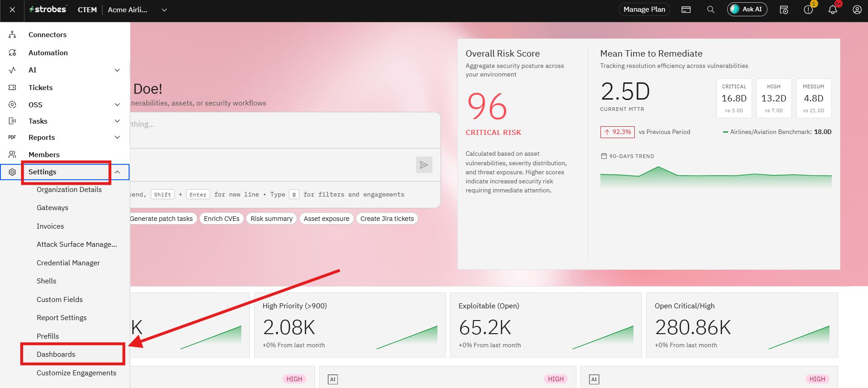Image resolution: width=868 pixels, height=388 pixels.
Task: Click the Settings gear icon
Action: coord(12,172)
